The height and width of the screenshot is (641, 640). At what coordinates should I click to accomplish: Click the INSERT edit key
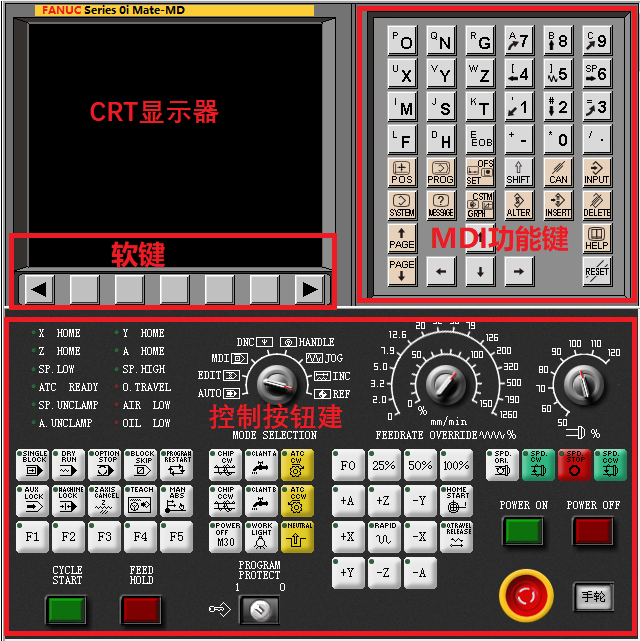tap(558, 206)
